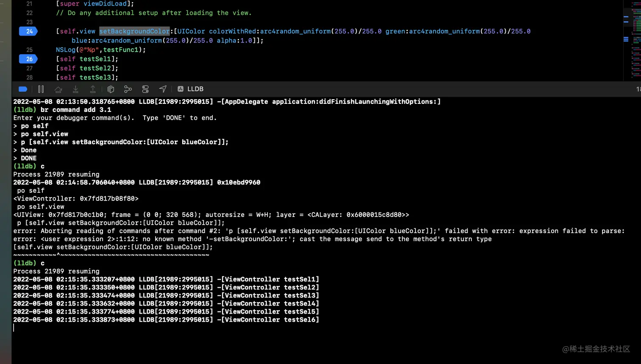Open the Debug View Hierarchy icon
Image resolution: width=641 pixels, height=364 pixels.
(111, 89)
